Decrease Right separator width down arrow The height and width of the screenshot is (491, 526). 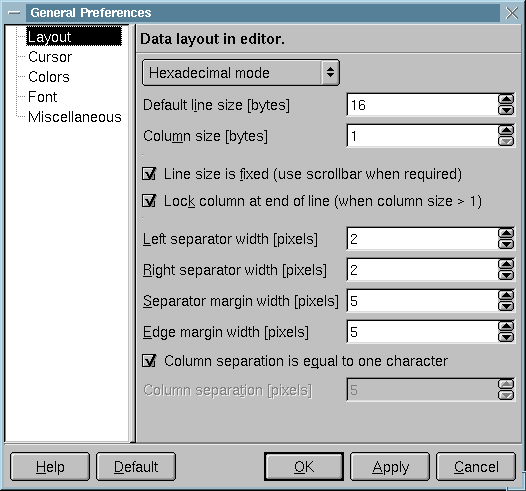click(506, 275)
